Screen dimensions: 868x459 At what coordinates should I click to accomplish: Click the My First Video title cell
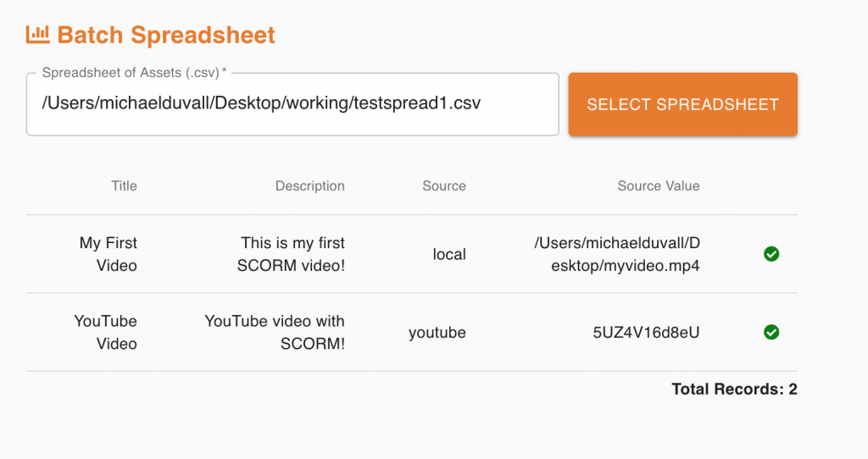coord(108,254)
